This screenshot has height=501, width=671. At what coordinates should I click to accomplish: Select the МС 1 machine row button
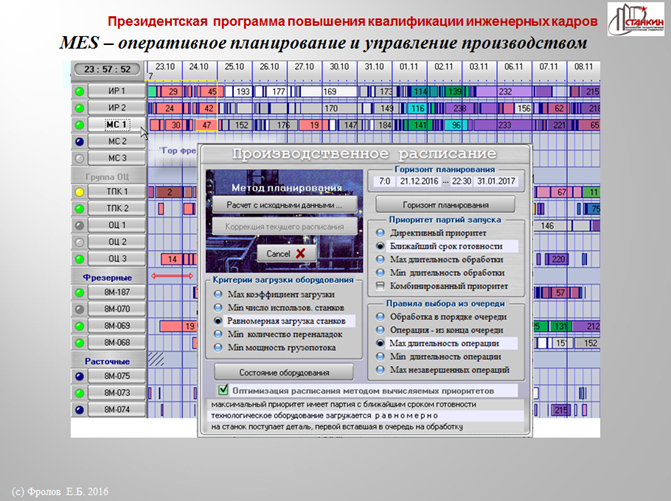click(x=116, y=125)
